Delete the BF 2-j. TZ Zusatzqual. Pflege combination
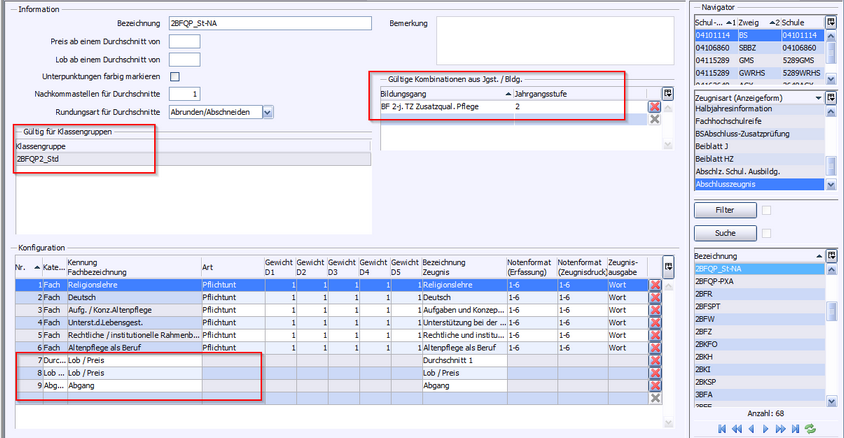The image size is (844, 438). tap(655, 106)
